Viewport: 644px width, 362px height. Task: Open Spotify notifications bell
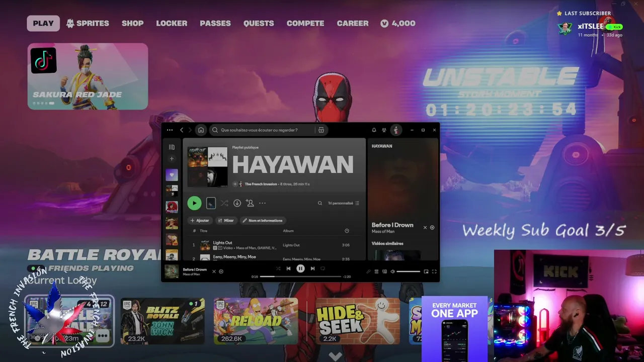374,130
